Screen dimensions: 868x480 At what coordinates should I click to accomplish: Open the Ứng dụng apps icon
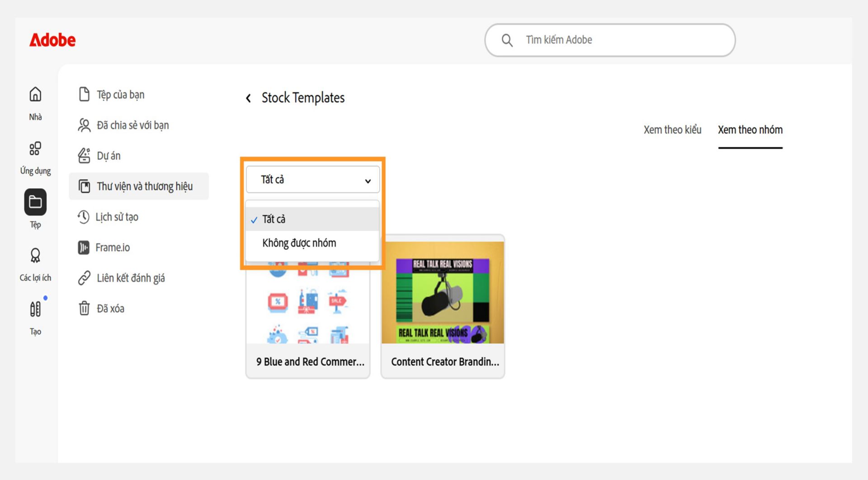[x=35, y=148]
